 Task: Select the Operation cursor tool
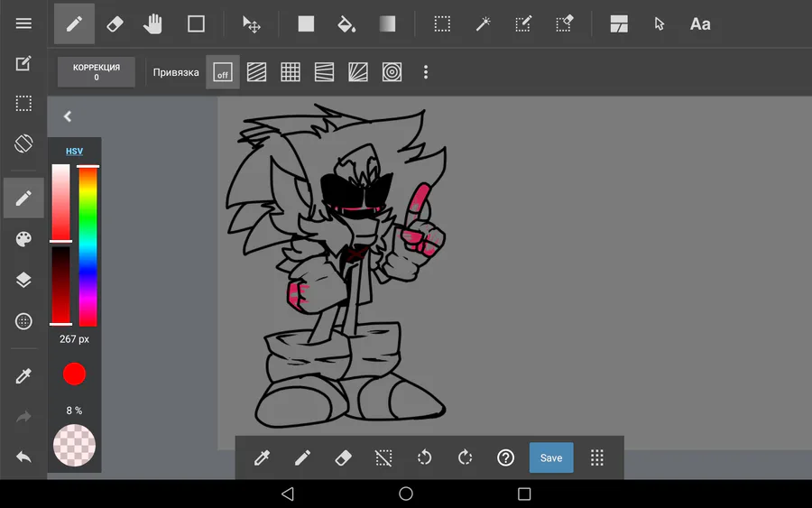[x=659, y=23]
